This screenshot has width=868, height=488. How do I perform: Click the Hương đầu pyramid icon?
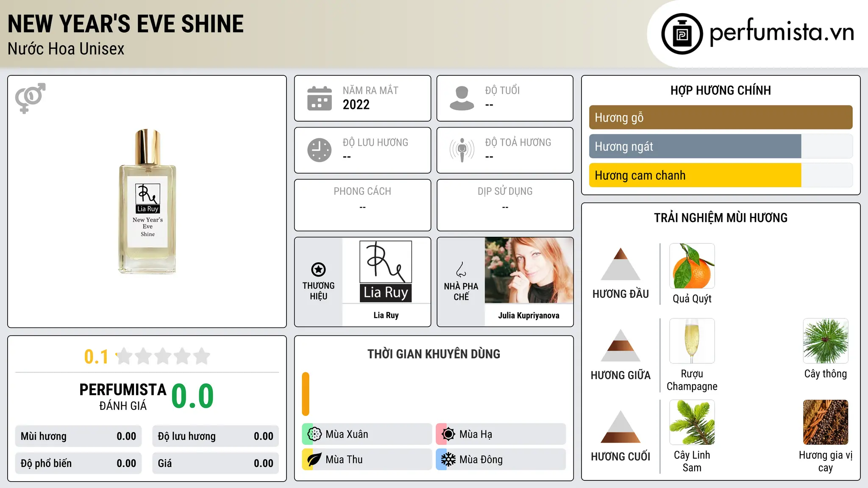[620, 264]
